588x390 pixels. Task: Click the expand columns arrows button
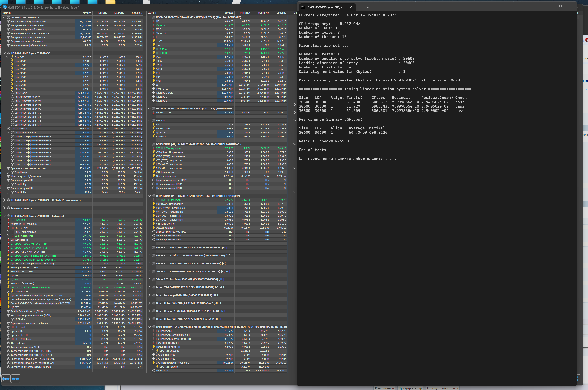click(6, 379)
